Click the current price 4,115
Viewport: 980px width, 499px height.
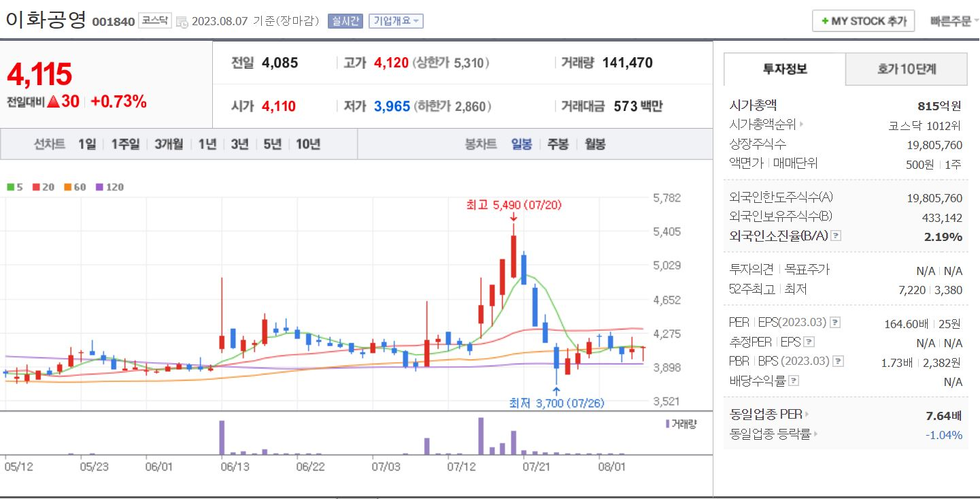click(39, 74)
